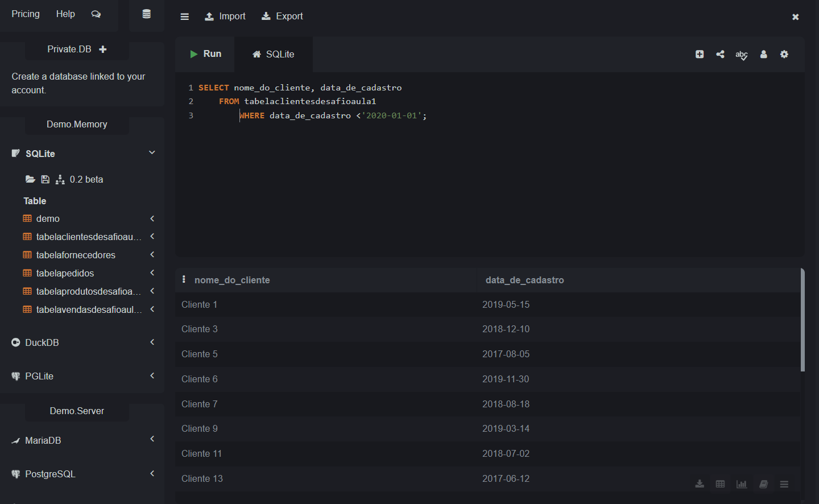Download the query results
The image size is (819, 504).
pos(700,484)
